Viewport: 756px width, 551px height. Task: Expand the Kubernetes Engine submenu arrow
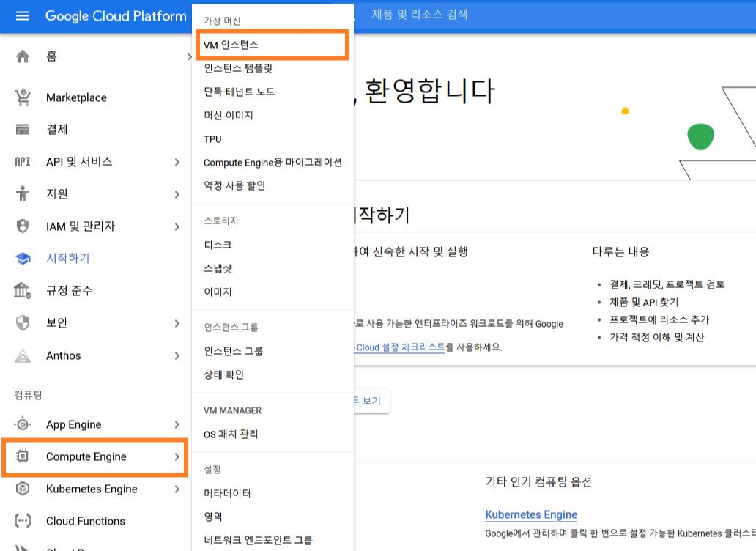(x=177, y=489)
